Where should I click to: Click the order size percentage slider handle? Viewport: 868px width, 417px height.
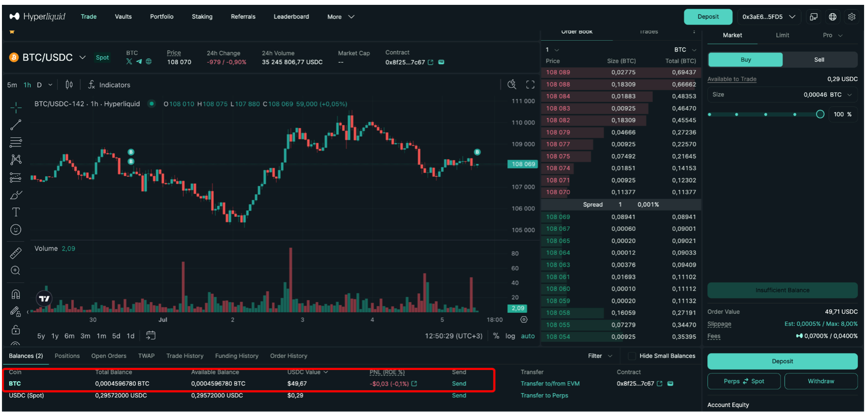click(x=820, y=114)
